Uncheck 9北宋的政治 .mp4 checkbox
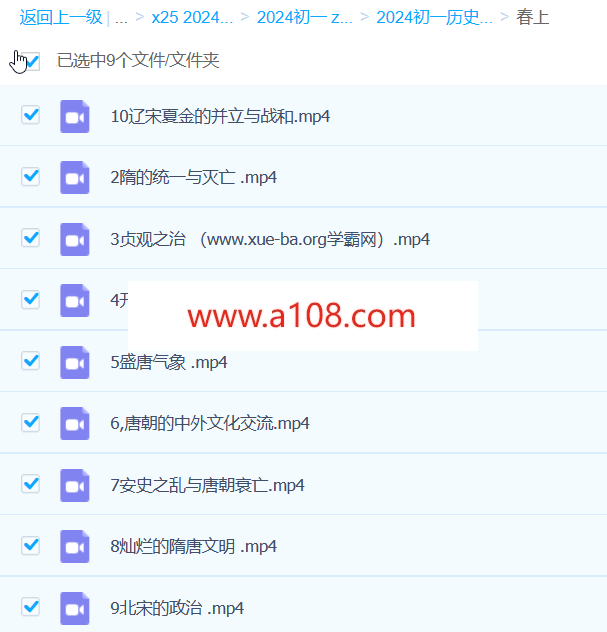Image resolution: width=607 pixels, height=632 pixels. (31, 607)
